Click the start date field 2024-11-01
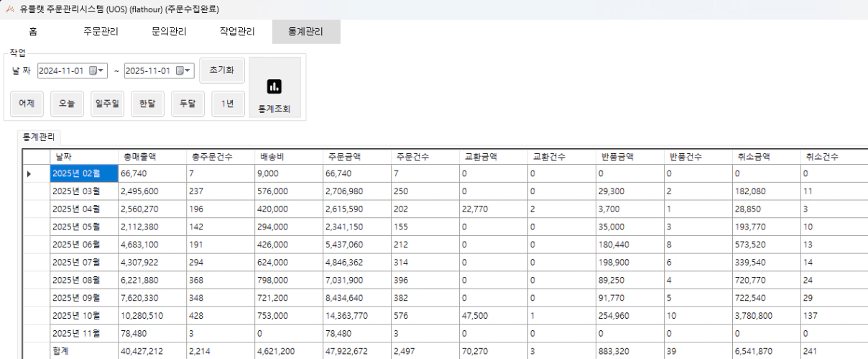Viewport: 868px width, 359px height. click(x=62, y=71)
